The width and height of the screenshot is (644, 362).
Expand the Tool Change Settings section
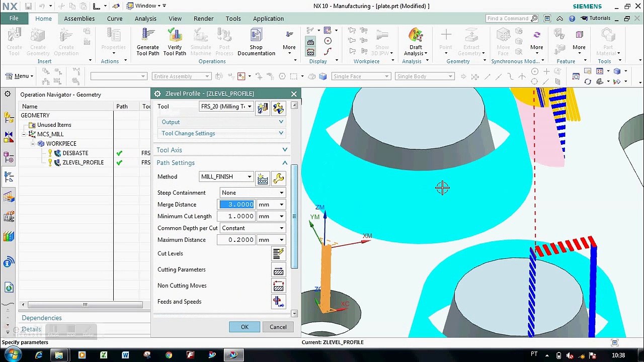[x=222, y=133]
